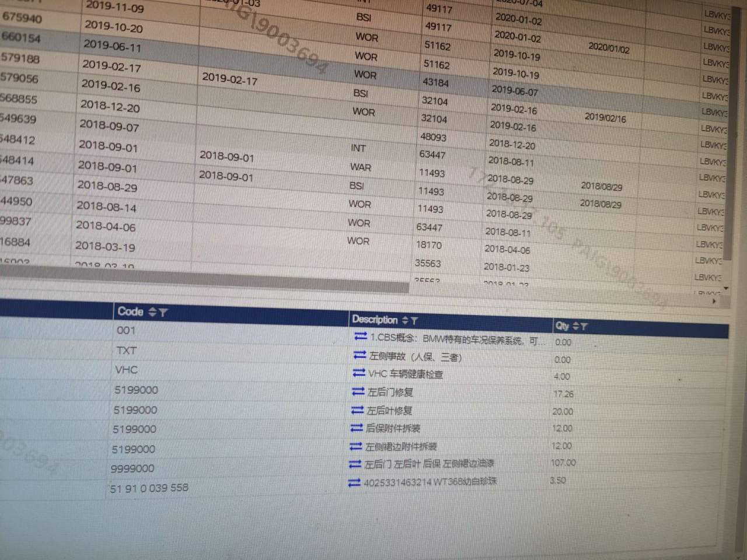The image size is (747, 560).
Task: Click the swap icon beside 左后叶修复
Action: [357, 410]
